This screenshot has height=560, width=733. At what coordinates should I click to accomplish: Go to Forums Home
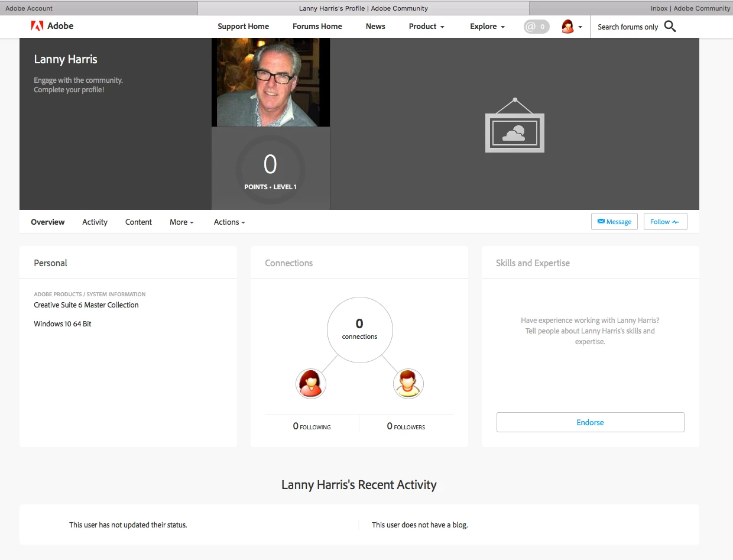click(317, 27)
